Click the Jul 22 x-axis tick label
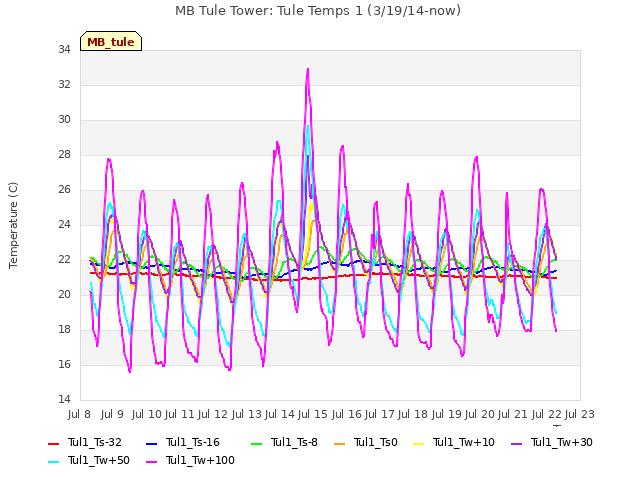 (x=547, y=414)
